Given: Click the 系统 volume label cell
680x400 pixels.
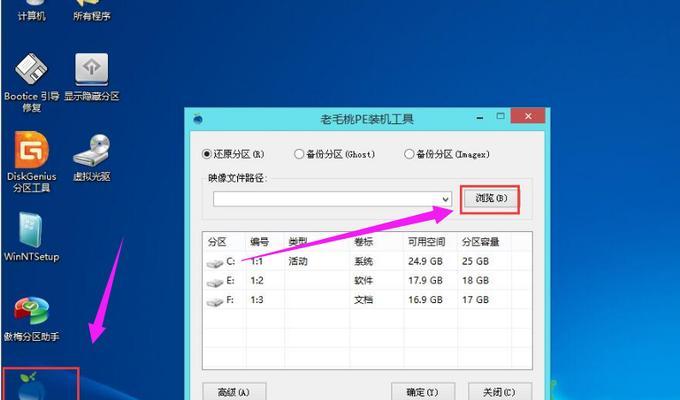Looking at the screenshot, I should [x=363, y=262].
